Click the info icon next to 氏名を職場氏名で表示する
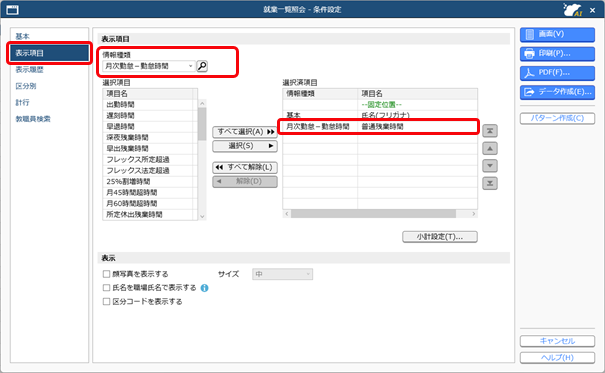Screen dimensions: 605x373 (204, 288)
